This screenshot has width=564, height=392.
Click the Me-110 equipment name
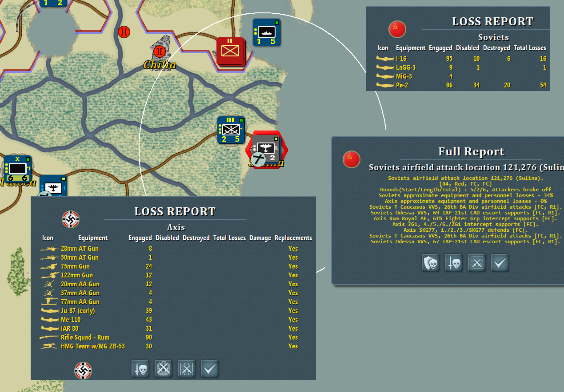pyautogui.click(x=71, y=320)
